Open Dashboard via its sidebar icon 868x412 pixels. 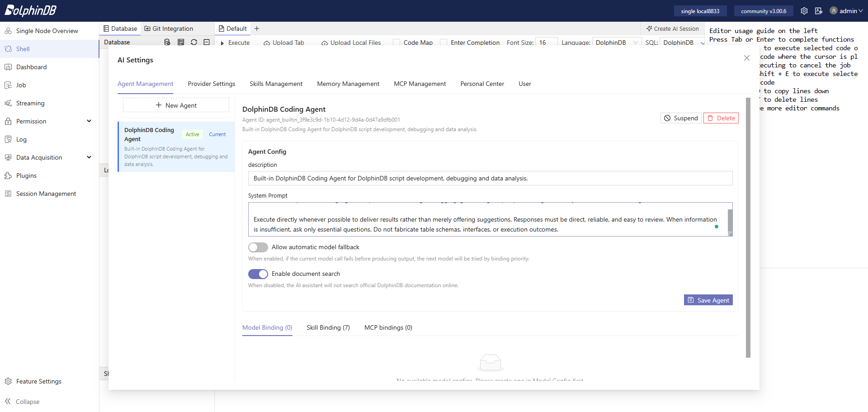(8, 67)
